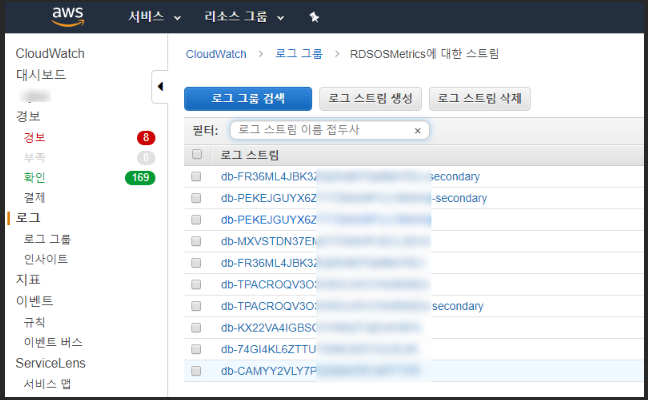Open the 로그 그룹 breadcrumb link

299,54
